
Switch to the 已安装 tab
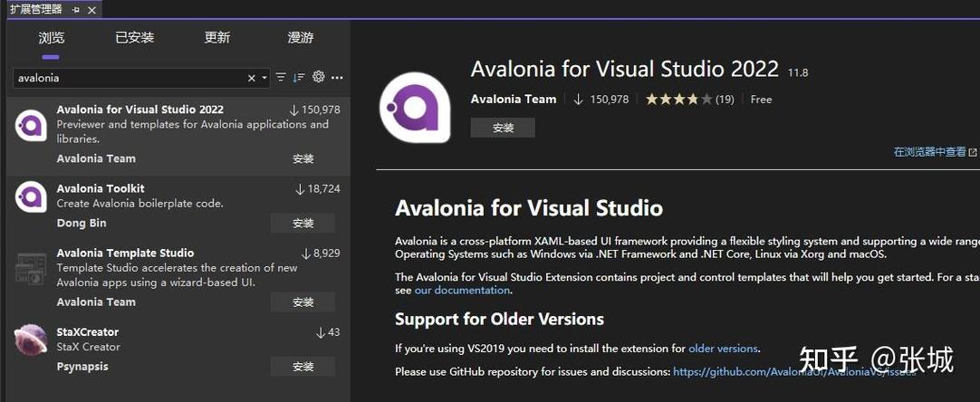point(134,37)
